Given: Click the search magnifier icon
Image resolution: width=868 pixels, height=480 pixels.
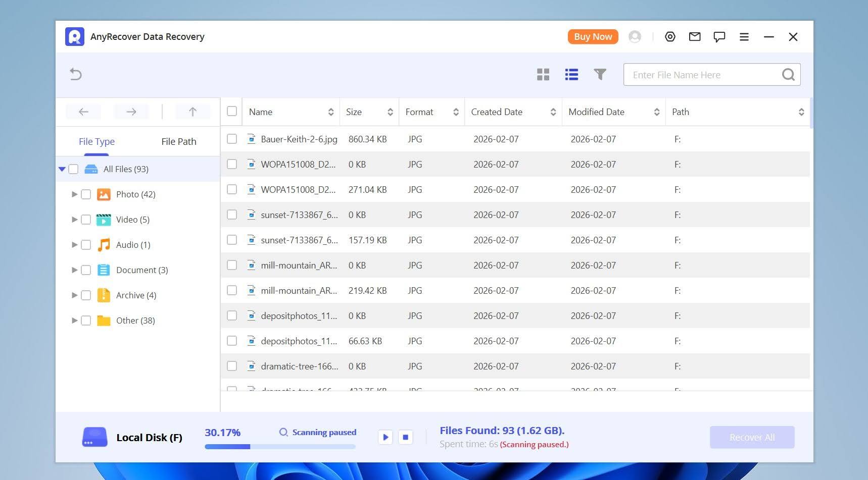Looking at the screenshot, I should 788,75.
